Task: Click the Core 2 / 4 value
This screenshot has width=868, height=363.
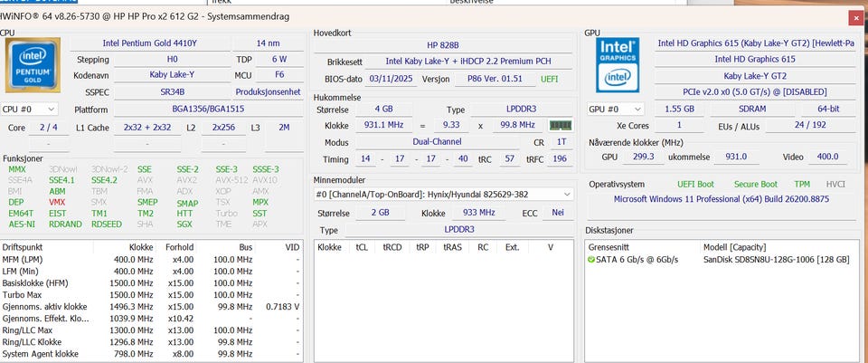Action: 49,128
